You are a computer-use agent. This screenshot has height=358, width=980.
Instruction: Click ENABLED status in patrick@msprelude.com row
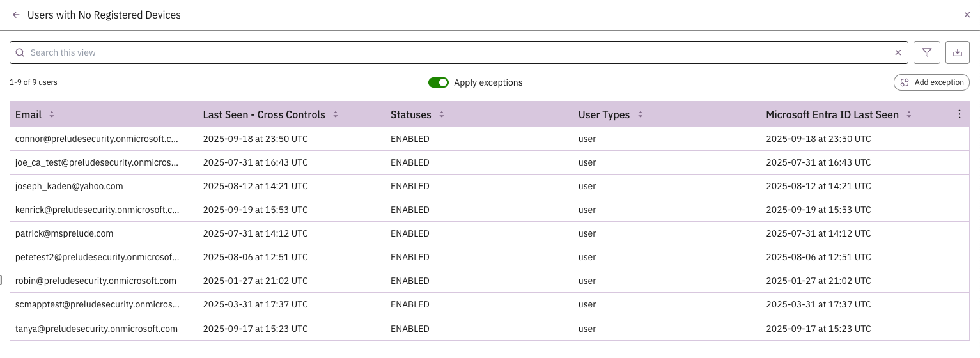click(x=410, y=233)
